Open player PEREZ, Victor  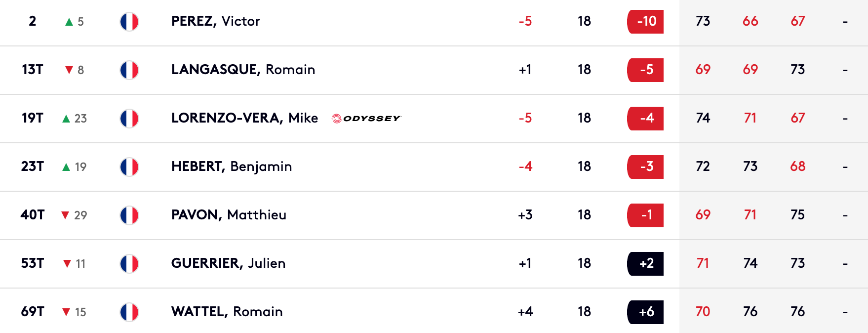[216, 21]
